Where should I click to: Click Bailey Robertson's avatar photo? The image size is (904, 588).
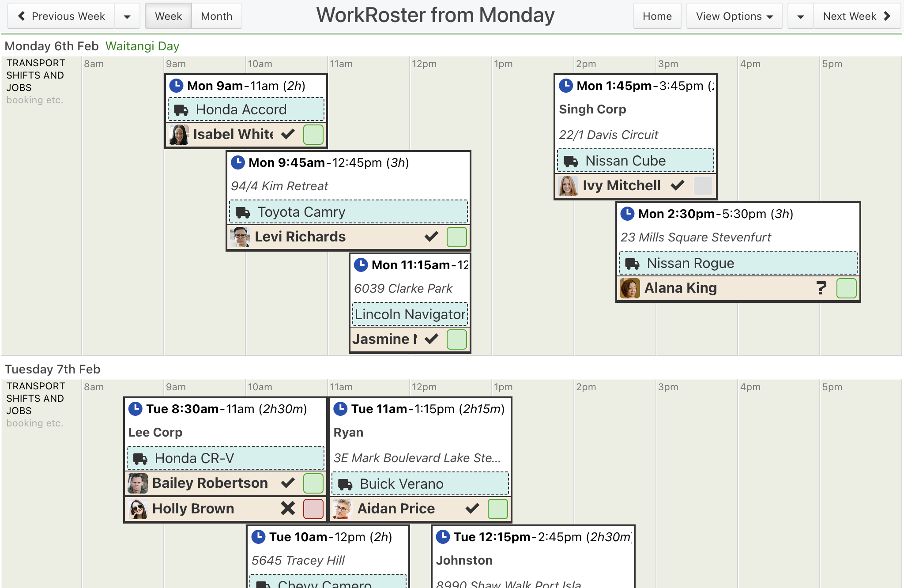click(138, 483)
